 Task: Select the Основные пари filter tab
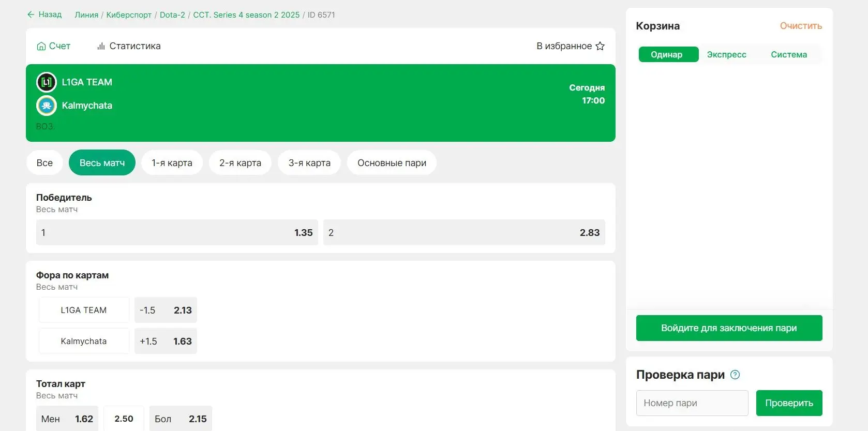392,163
